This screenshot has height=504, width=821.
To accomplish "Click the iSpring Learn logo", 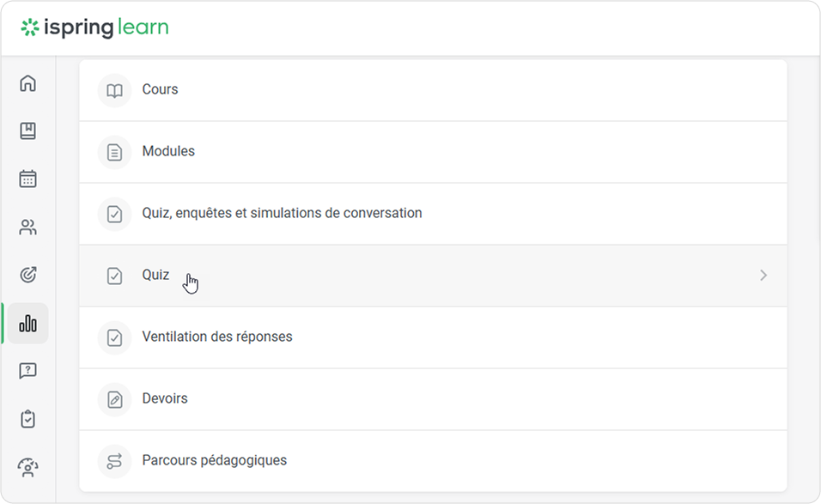I will click(94, 27).
